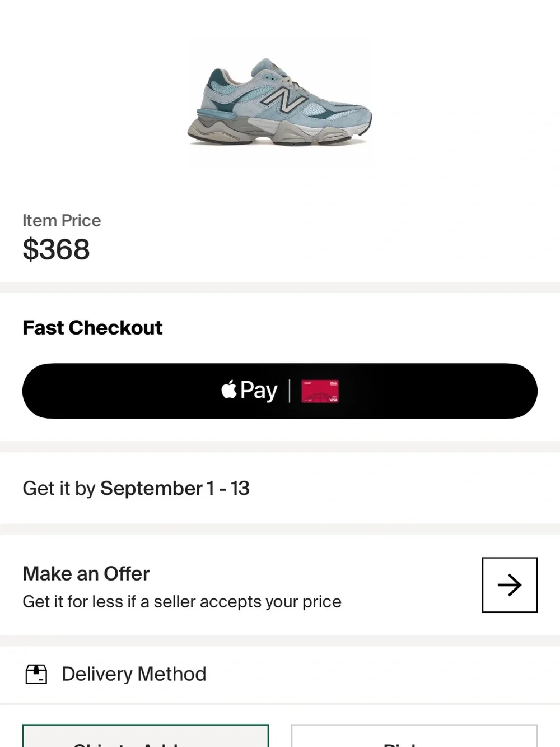Click the Delivery Method package icon
560x747 pixels.
(36, 674)
